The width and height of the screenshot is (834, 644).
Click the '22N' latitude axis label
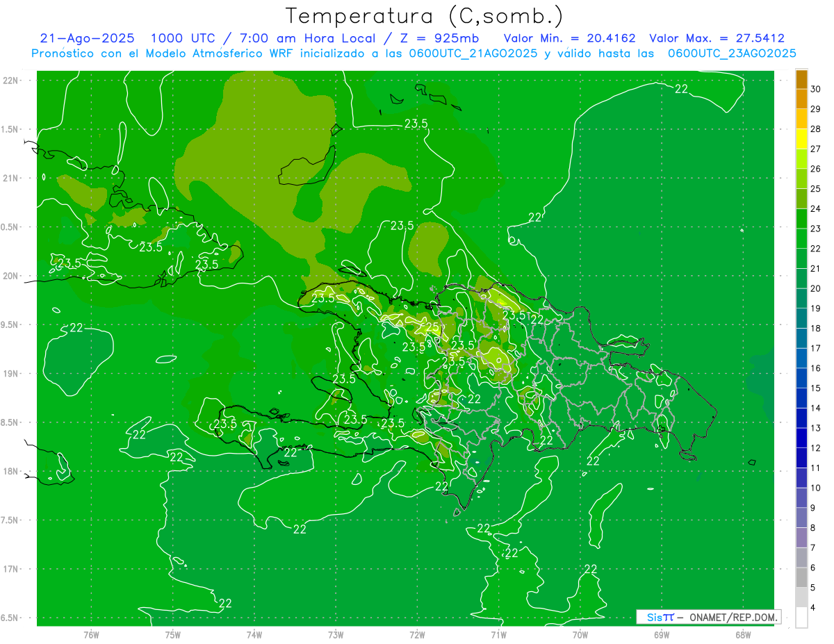click(11, 80)
